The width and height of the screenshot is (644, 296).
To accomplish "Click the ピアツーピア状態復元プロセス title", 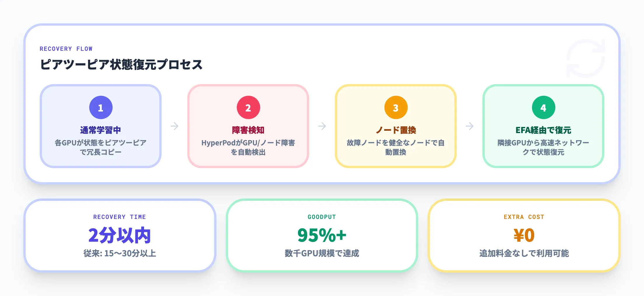I will coord(121,65).
